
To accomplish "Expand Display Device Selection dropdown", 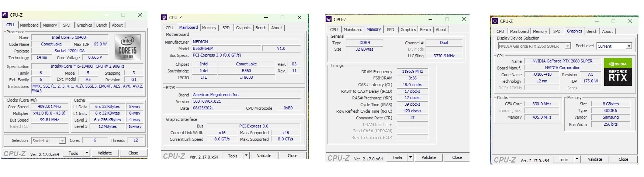I will (x=568, y=46).
